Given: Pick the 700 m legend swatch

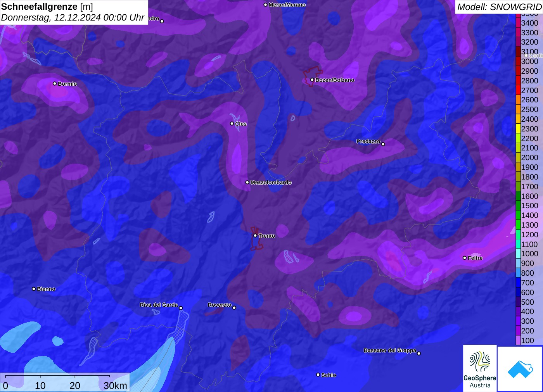Looking at the screenshot, I should (518, 282).
